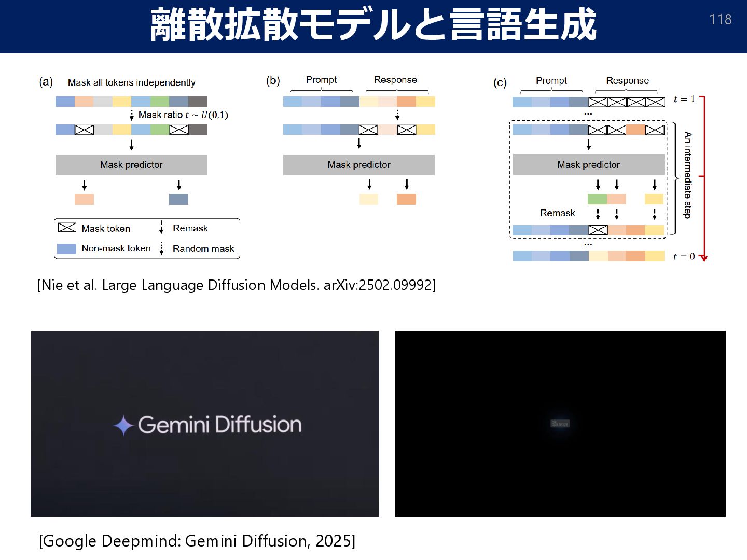This screenshot has height=560, width=747.
Task: Click the "Prompt" label in diagram (c)
Action: 551,81
